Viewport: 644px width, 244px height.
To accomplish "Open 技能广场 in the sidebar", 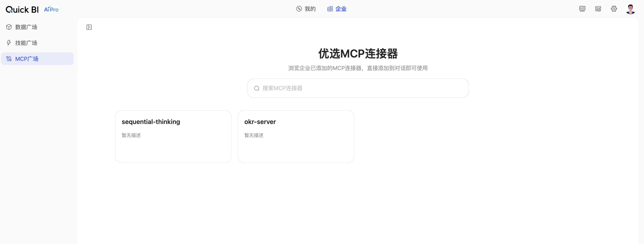I will [x=38, y=43].
